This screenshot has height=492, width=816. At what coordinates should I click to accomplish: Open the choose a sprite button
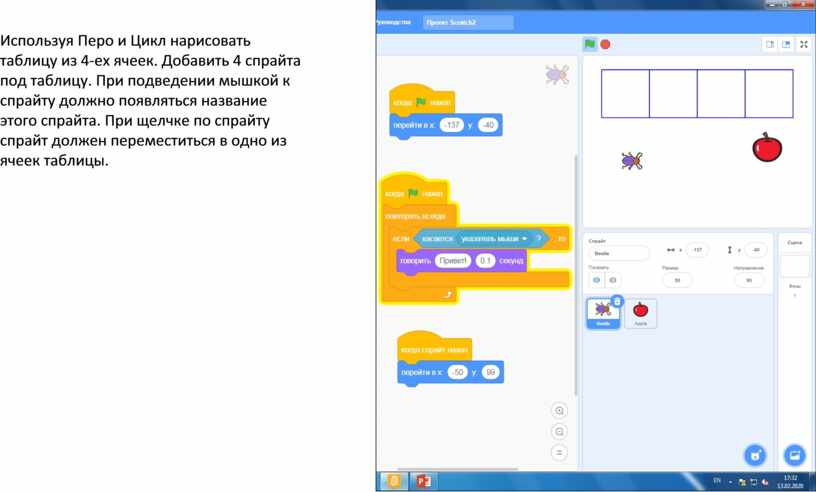coord(756,454)
